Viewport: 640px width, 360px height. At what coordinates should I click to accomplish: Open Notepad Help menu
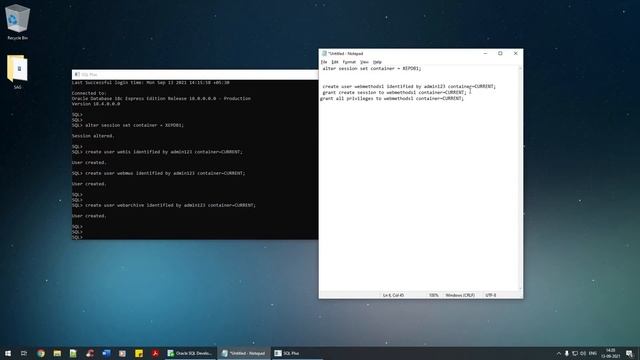click(x=378, y=62)
